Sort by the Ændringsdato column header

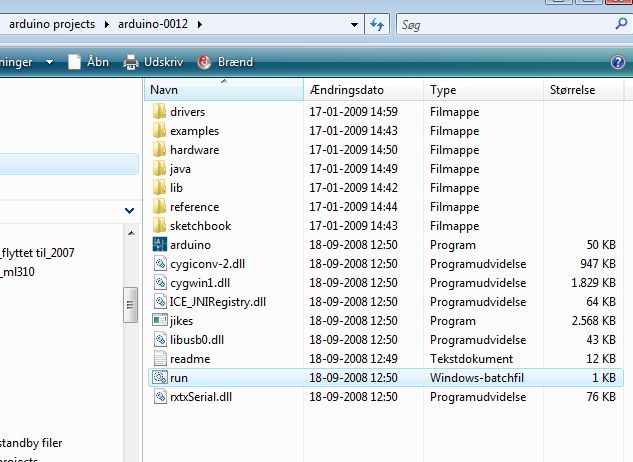pyautogui.click(x=363, y=90)
